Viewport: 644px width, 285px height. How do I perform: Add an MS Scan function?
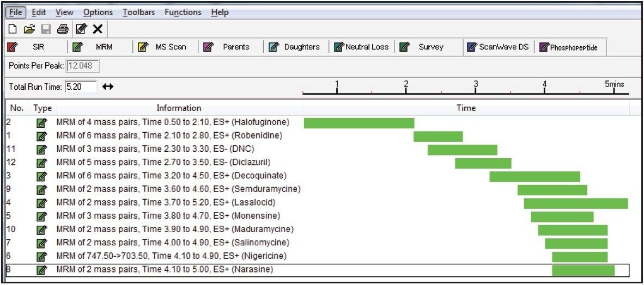(166, 47)
